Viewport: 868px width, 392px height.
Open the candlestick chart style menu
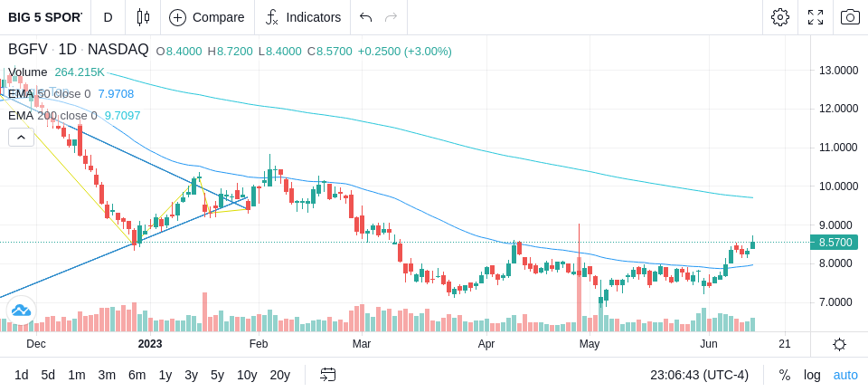click(x=143, y=17)
